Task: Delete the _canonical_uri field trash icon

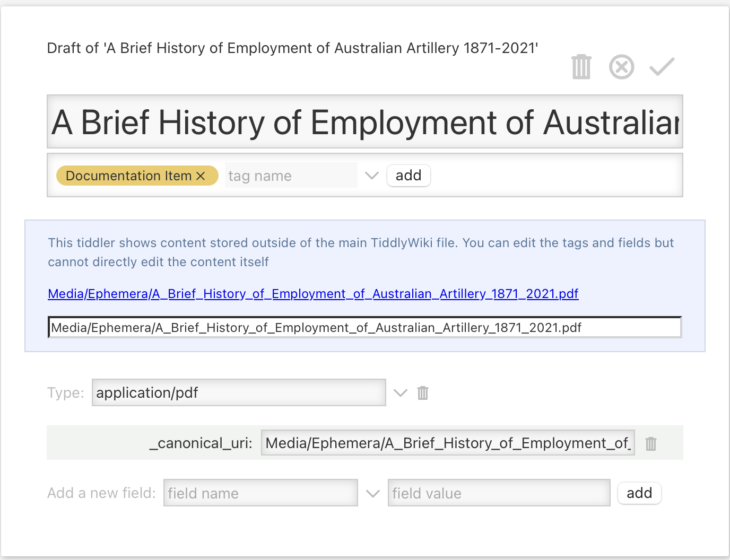Action: tap(651, 443)
